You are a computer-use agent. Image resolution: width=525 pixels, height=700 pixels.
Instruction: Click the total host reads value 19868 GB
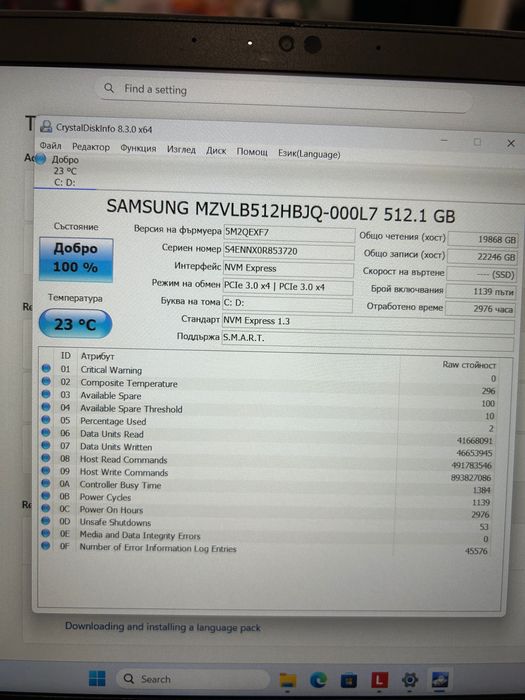(x=483, y=239)
